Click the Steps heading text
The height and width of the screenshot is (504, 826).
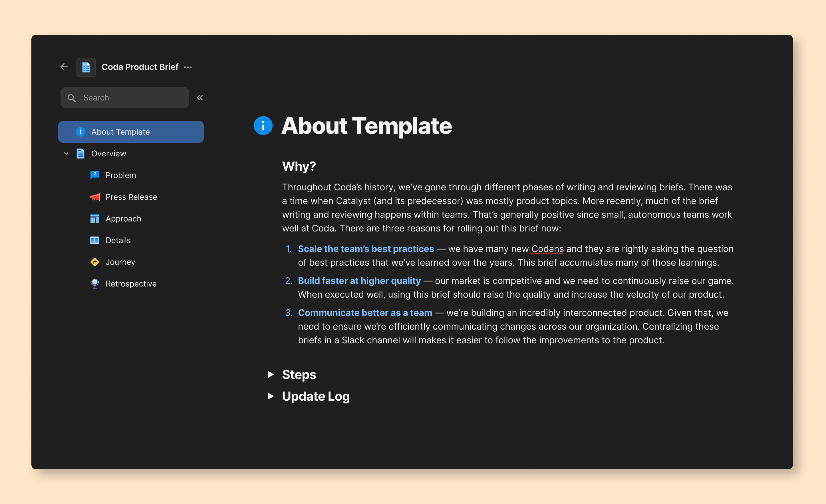299,375
